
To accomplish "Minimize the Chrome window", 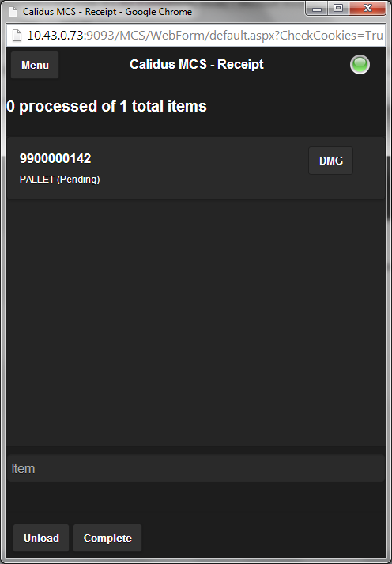I will pyautogui.click(x=317, y=9).
